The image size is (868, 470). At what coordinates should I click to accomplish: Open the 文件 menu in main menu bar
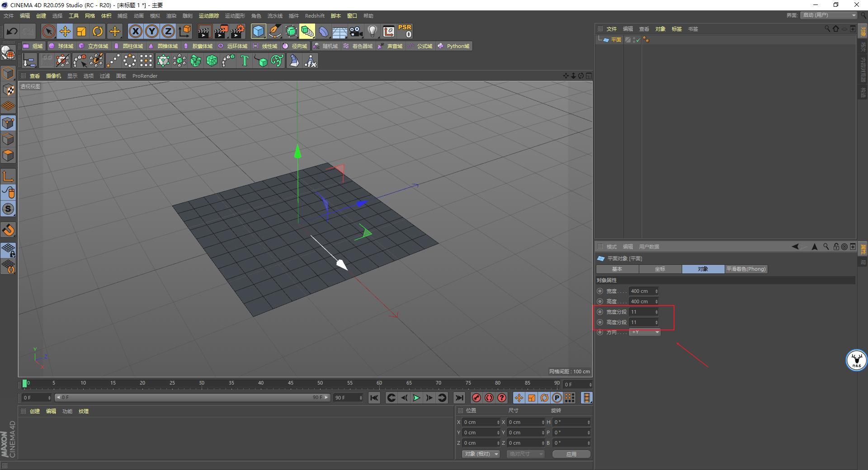pyautogui.click(x=9, y=16)
